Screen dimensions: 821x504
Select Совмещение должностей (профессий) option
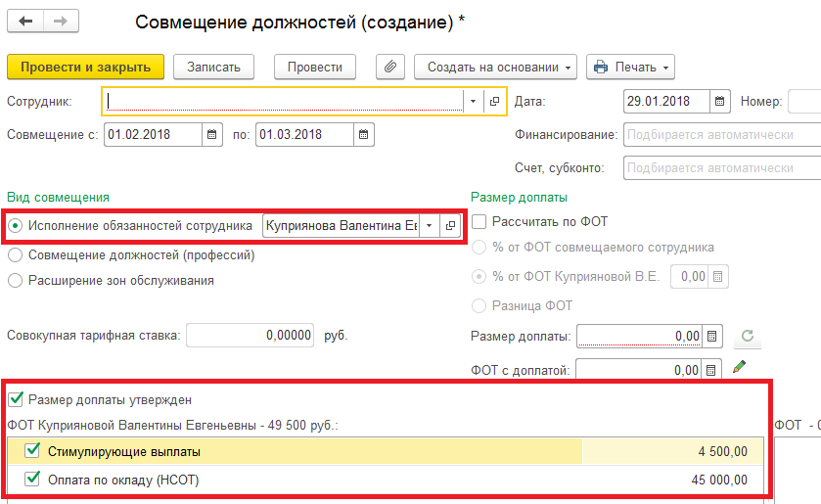[x=16, y=255]
